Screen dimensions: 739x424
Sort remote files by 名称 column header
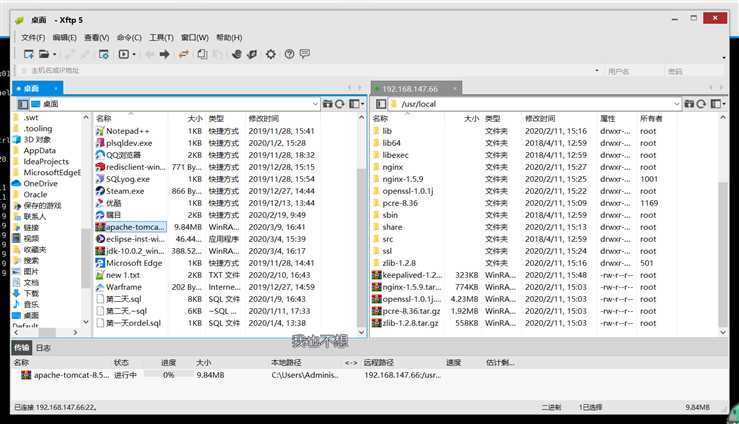390,118
